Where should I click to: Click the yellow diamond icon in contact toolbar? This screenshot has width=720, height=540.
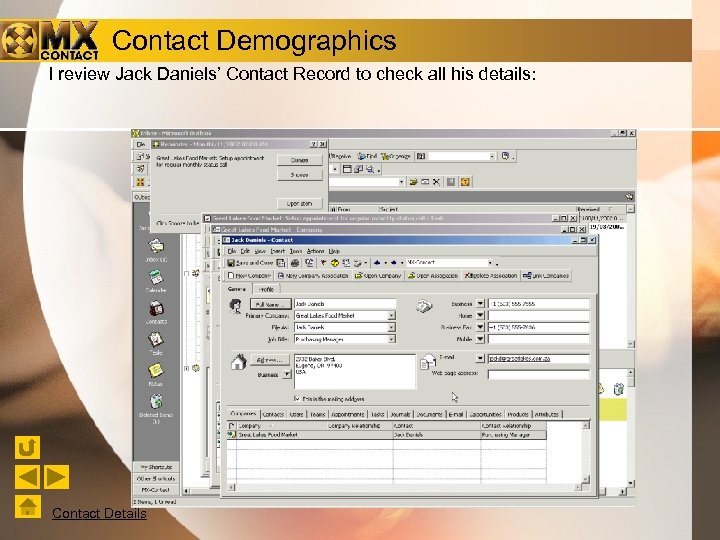(x=335, y=263)
